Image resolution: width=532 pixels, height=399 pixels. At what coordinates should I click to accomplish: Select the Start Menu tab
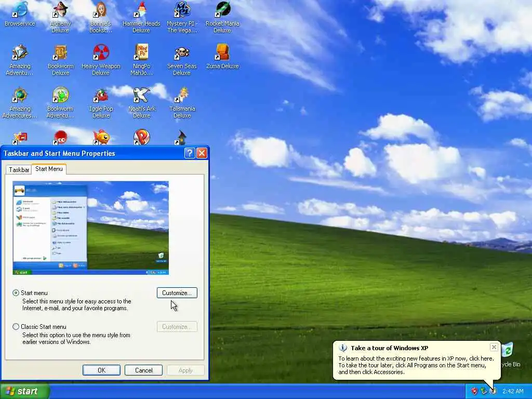[x=49, y=169]
